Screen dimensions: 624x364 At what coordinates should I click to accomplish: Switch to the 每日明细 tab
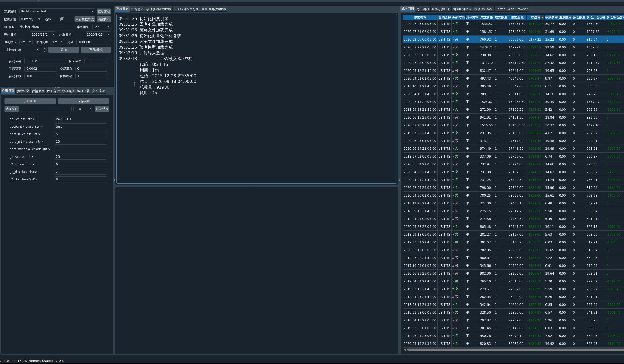pyautogui.click(x=422, y=9)
